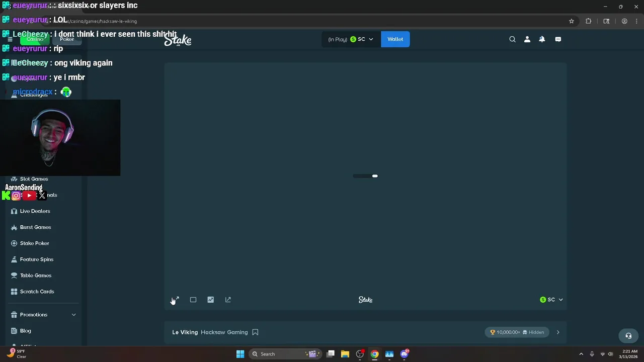644x362 pixels.
Task: Open the notifications bell
Action: [542, 39]
